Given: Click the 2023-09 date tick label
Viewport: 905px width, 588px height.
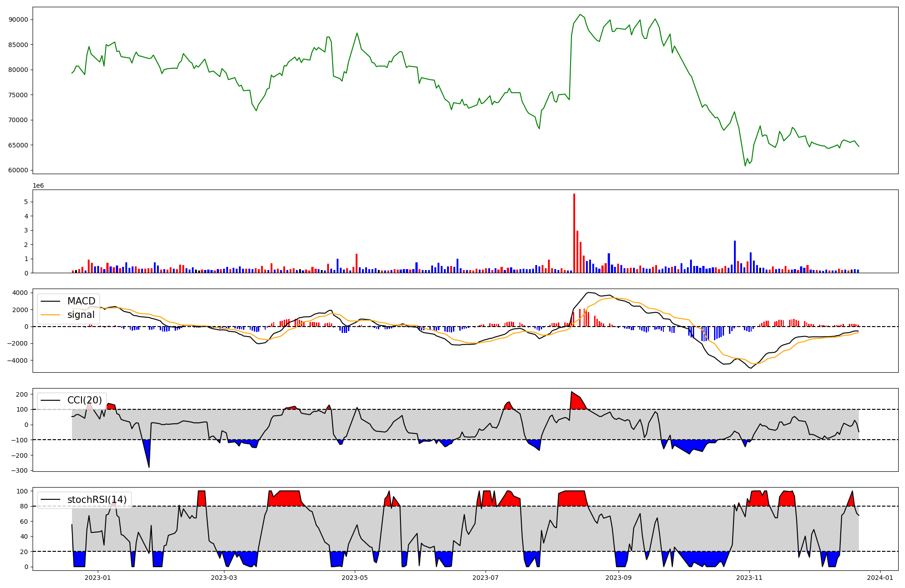Looking at the screenshot, I should click(618, 578).
